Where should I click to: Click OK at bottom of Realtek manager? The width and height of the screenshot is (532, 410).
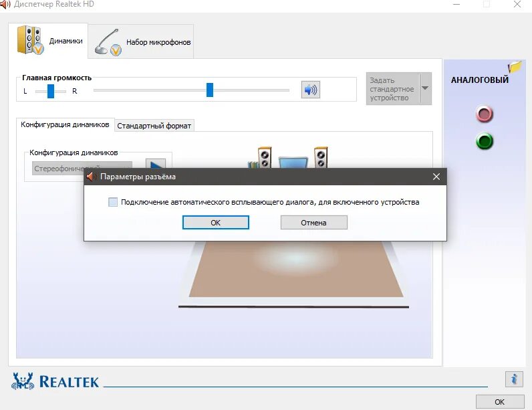coord(500,402)
